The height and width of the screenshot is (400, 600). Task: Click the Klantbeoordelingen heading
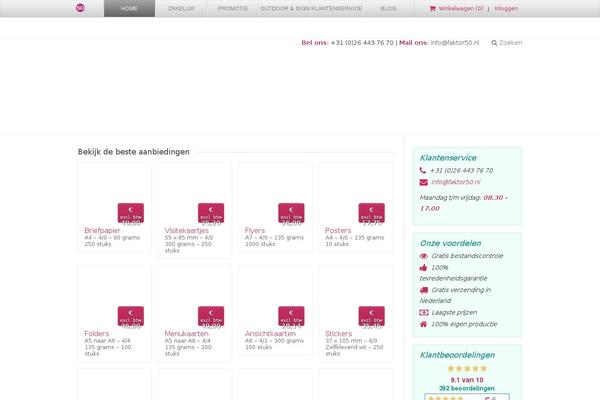click(x=457, y=355)
